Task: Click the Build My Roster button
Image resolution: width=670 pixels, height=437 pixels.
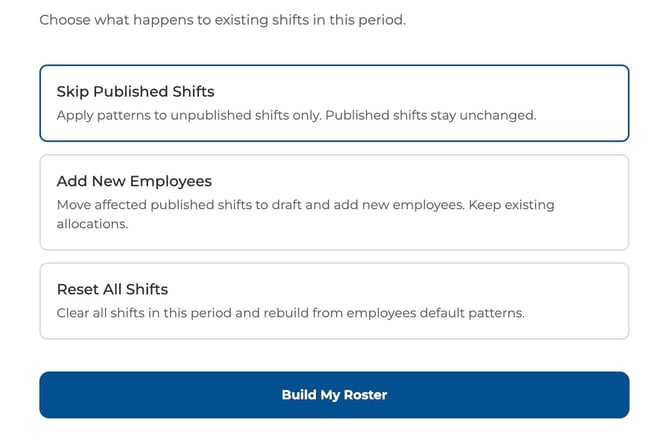Action: (x=334, y=395)
